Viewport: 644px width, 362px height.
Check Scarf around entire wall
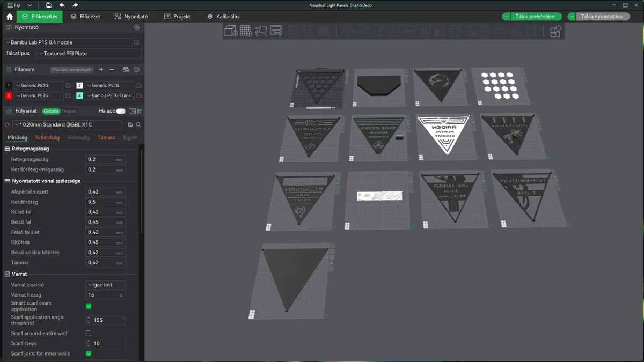(89, 334)
